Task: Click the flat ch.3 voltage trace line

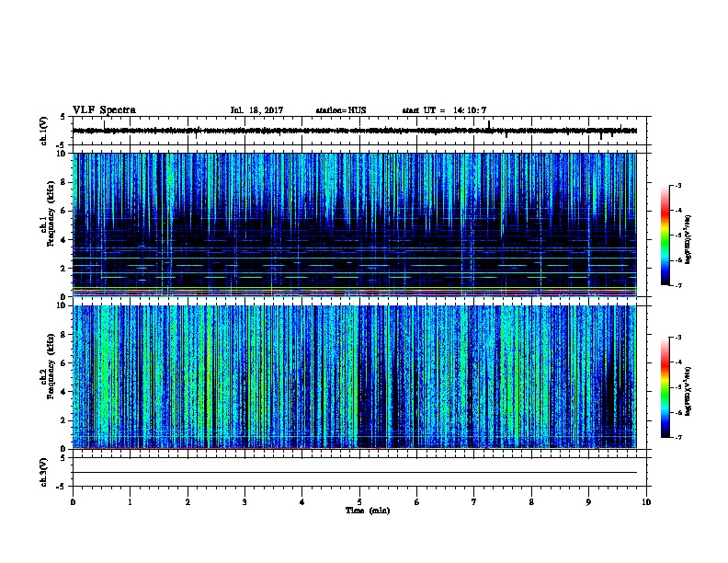Action: [355, 473]
